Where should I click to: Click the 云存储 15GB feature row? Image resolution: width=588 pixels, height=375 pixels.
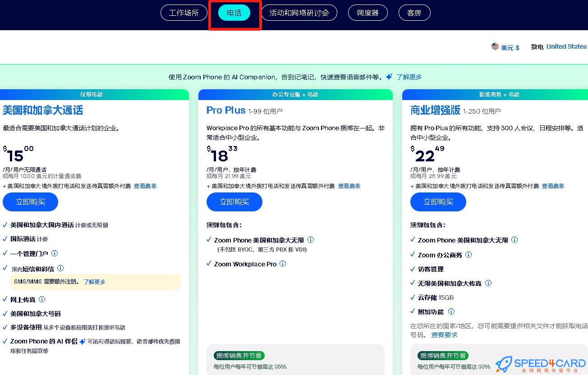432,297
